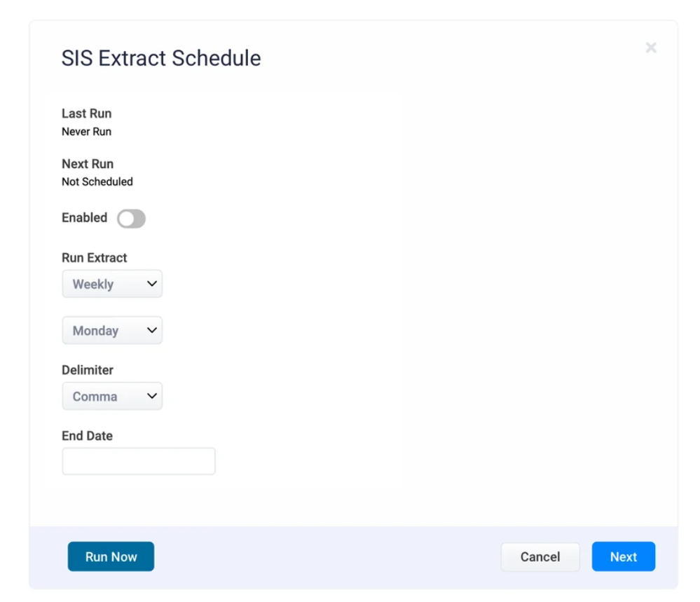Click the Not Scheduled status text

(97, 182)
